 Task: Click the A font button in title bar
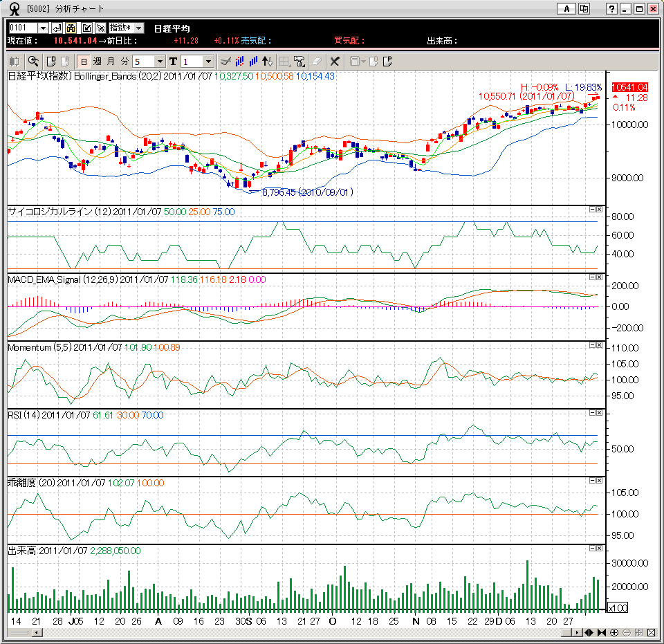[x=566, y=8]
